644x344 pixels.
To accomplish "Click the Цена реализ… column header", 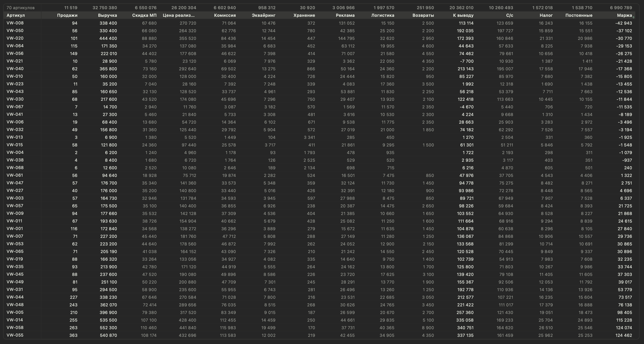I will 179,15.
